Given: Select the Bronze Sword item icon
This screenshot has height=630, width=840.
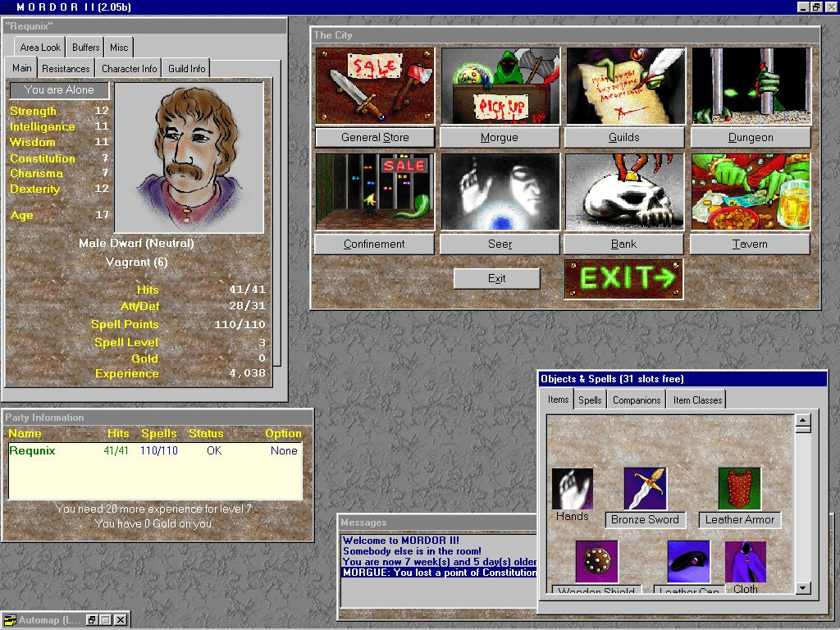Looking at the screenshot, I should [x=645, y=488].
